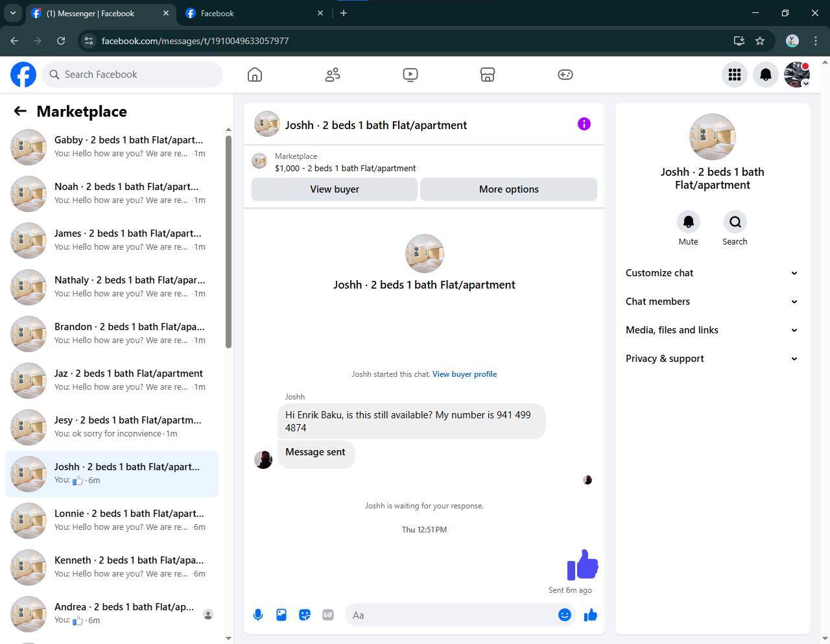Expand the Customize chat section

click(x=712, y=273)
